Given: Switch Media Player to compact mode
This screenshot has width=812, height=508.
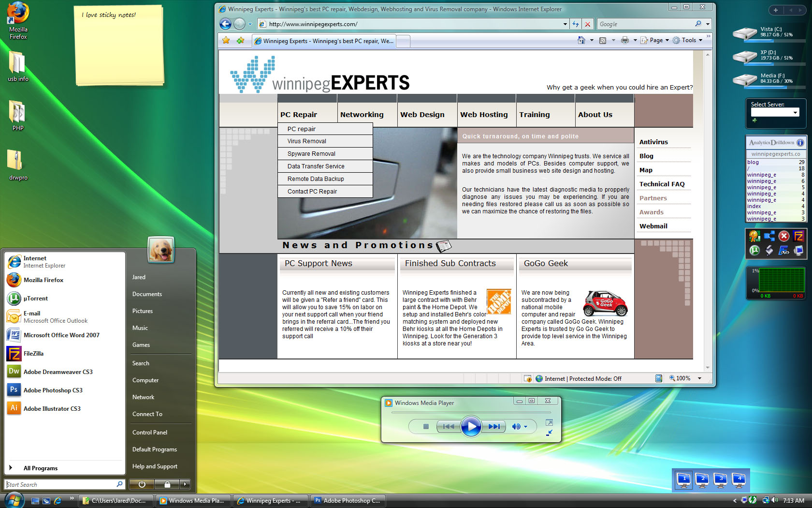Looking at the screenshot, I should pyautogui.click(x=549, y=433).
